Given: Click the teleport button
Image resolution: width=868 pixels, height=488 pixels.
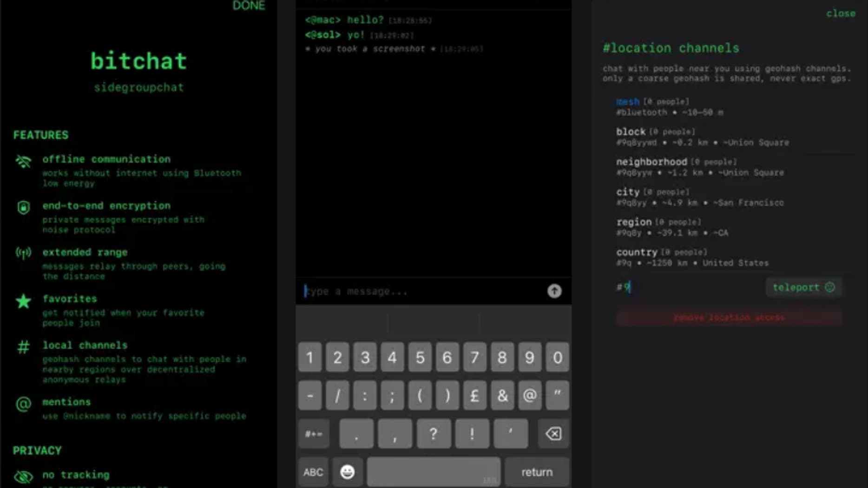Looking at the screenshot, I should (803, 287).
